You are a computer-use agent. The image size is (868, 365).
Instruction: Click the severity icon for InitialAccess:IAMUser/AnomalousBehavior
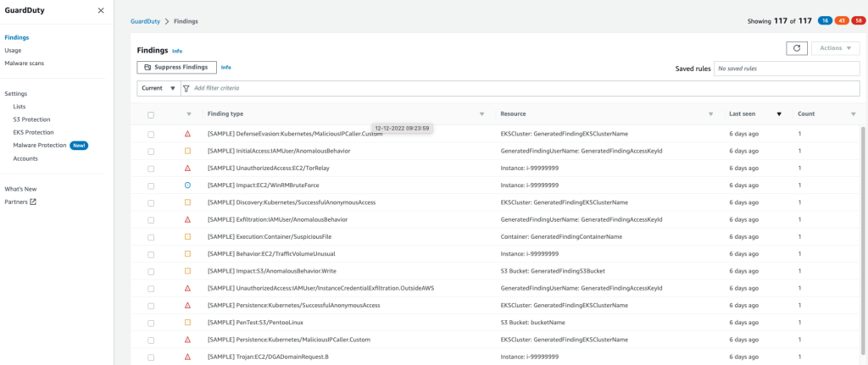click(187, 151)
